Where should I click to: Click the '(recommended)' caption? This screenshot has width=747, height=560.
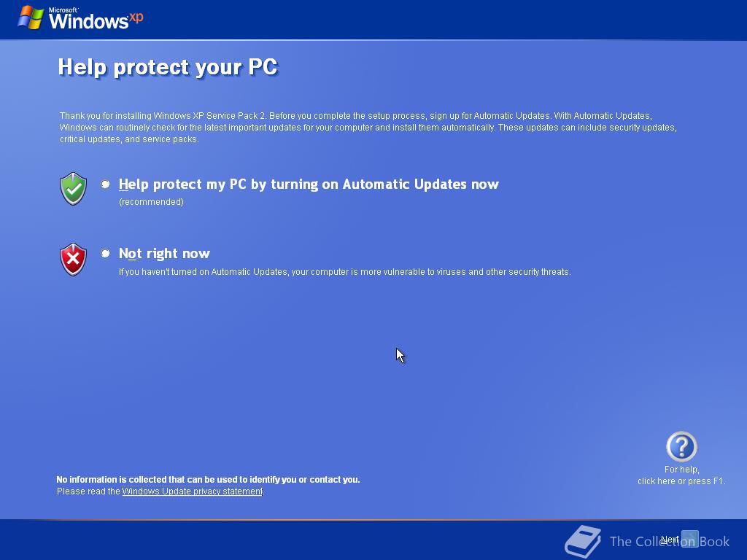pos(151,202)
